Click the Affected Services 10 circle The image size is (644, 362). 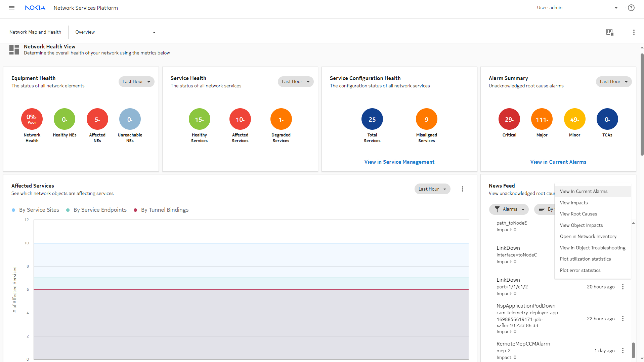pos(240,119)
